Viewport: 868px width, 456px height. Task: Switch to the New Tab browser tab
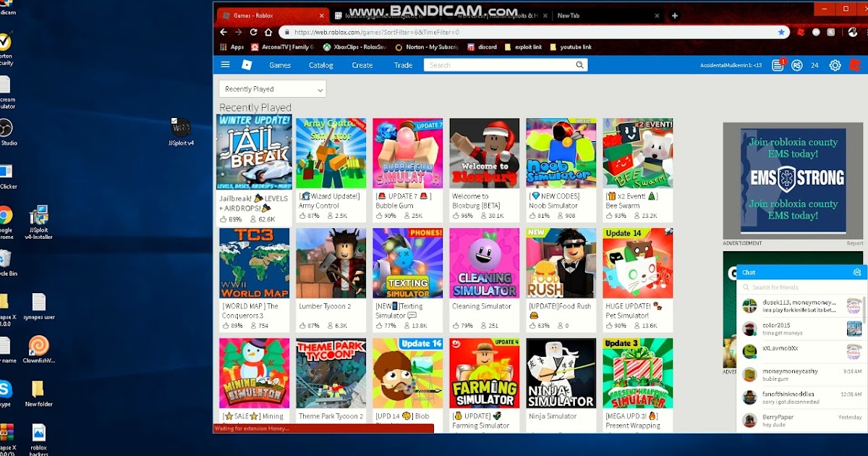click(608, 15)
